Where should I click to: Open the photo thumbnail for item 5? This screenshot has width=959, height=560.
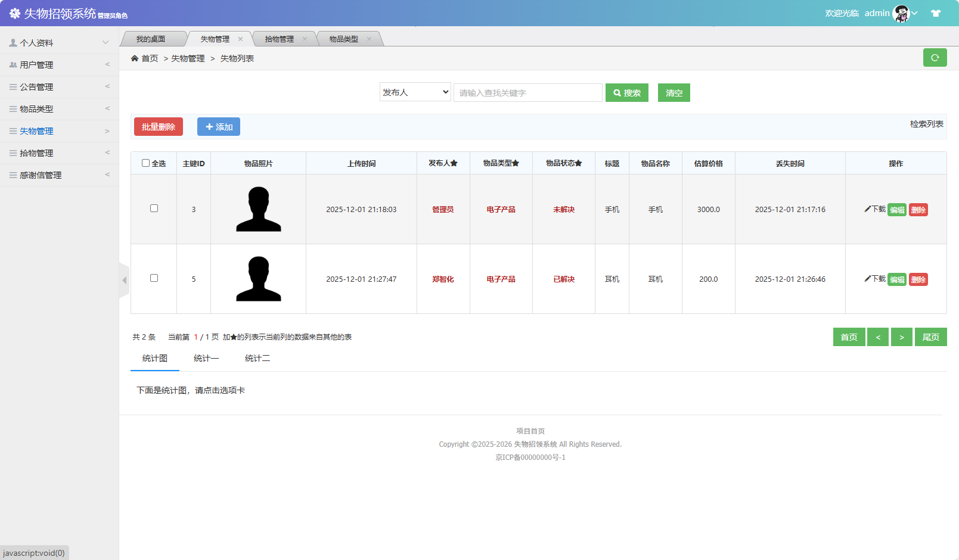(x=258, y=279)
